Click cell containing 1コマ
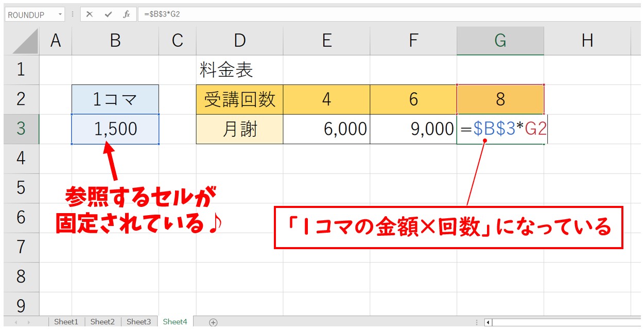This screenshot has width=644, height=331. pyautogui.click(x=115, y=99)
